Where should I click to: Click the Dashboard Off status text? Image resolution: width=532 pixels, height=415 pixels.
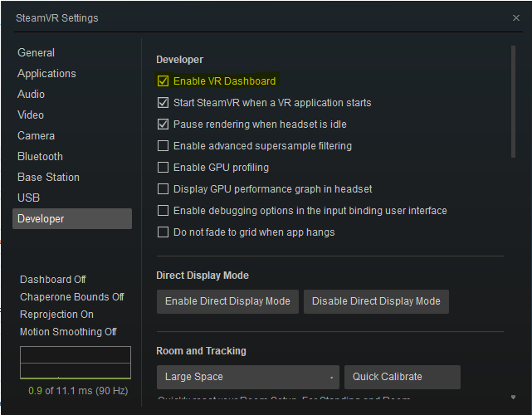53,280
